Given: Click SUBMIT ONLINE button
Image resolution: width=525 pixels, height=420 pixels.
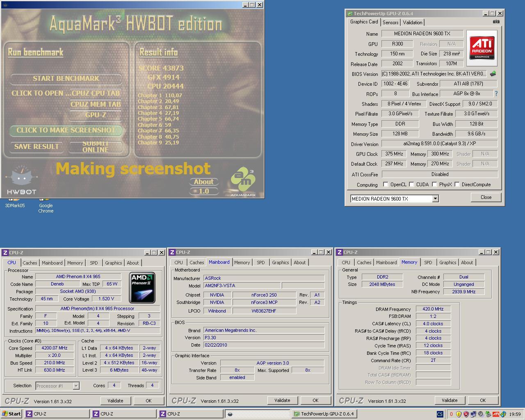Looking at the screenshot, I should point(95,146).
